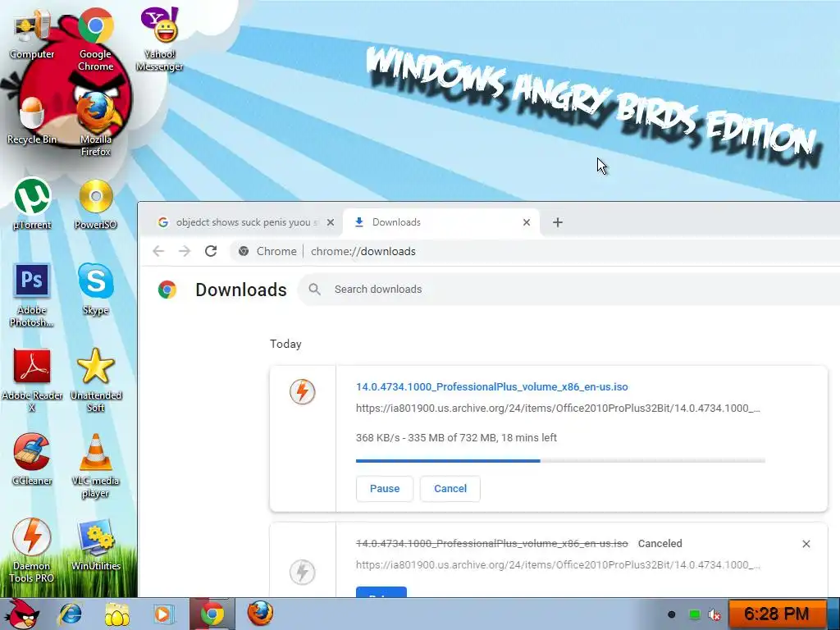The image size is (840, 630).
Task: Click the 6:28 PM taskbar clock
Action: click(x=777, y=614)
